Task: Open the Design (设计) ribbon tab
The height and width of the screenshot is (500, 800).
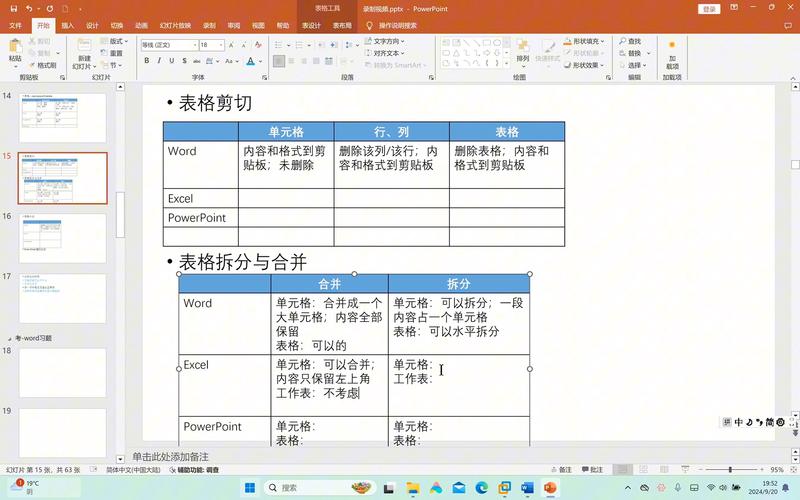Action: click(x=92, y=25)
